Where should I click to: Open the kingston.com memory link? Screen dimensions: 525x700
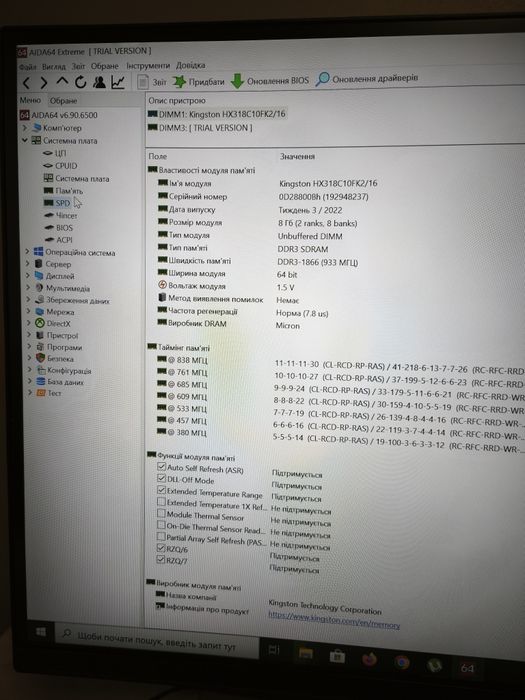click(x=333, y=620)
